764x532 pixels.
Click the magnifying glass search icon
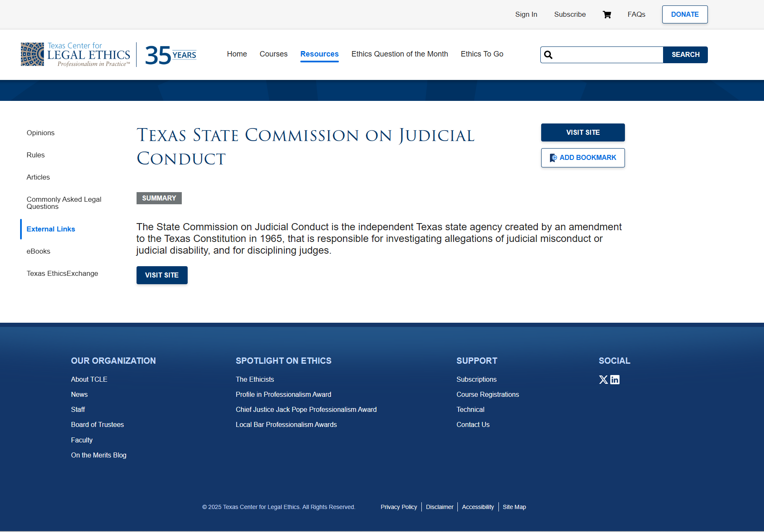(x=548, y=55)
